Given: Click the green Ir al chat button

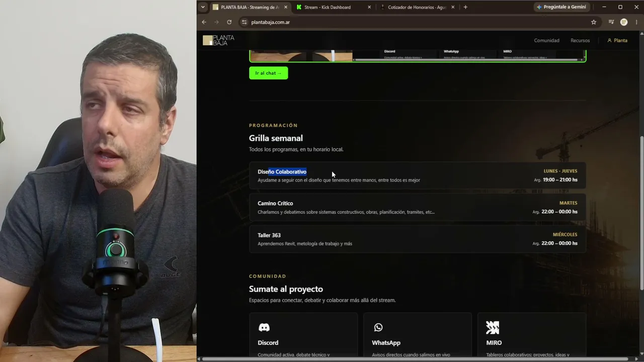Looking at the screenshot, I should (x=269, y=73).
